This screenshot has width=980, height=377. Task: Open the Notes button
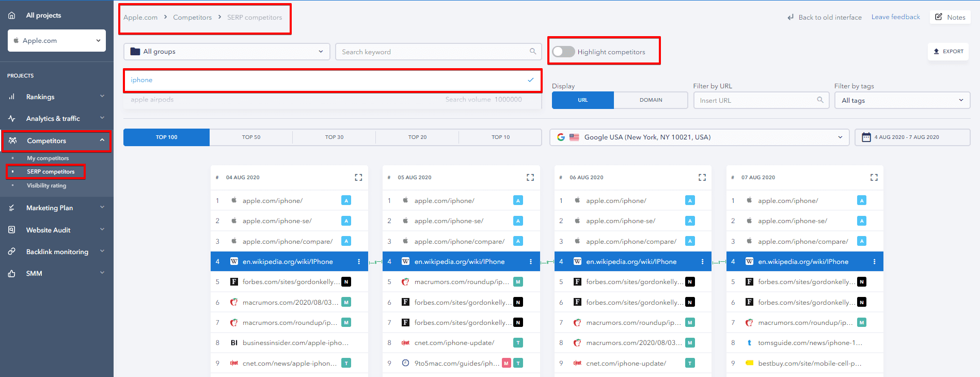(x=951, y=17)
